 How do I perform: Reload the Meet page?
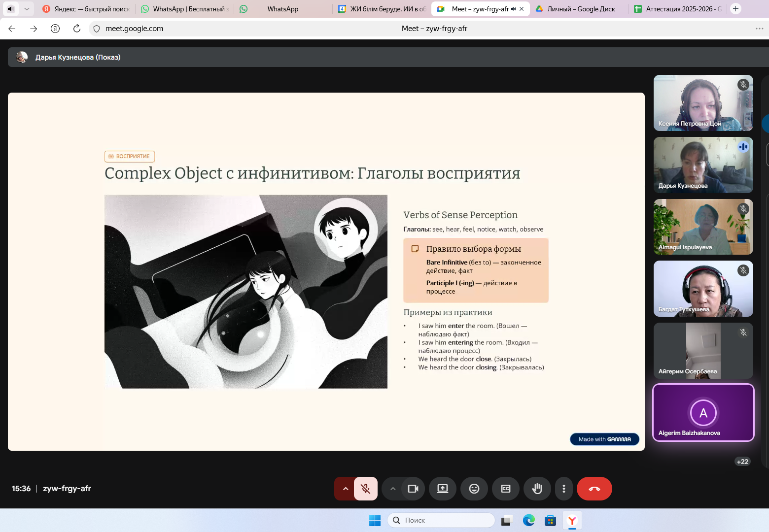click(77, 29)
